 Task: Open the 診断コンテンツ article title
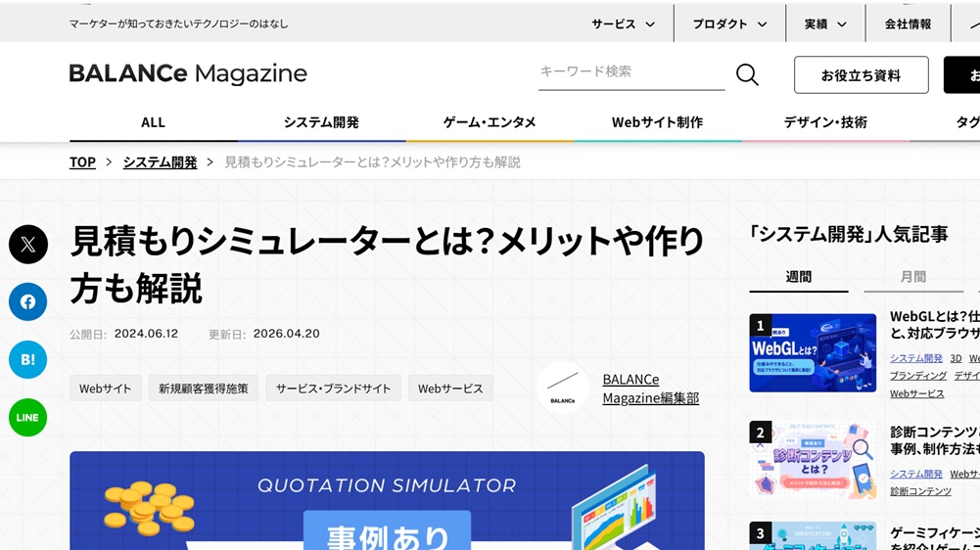click(x=935, y=440)
